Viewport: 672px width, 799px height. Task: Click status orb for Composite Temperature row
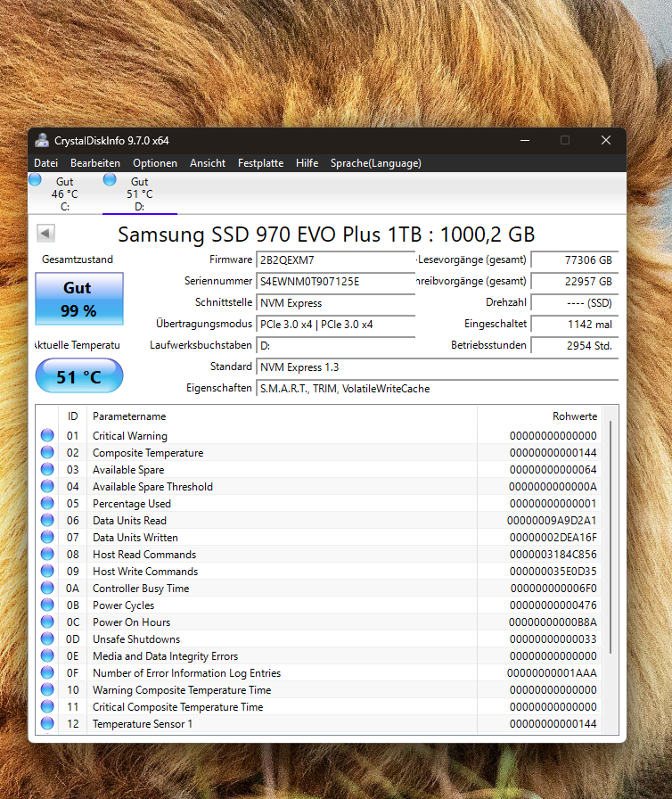click(47, 452)
